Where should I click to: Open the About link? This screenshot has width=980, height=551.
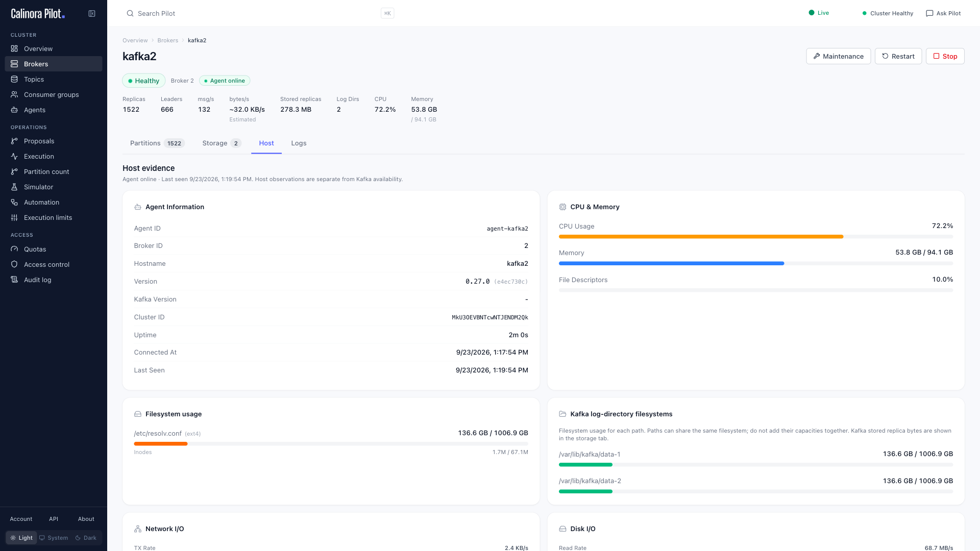point(86,519)
